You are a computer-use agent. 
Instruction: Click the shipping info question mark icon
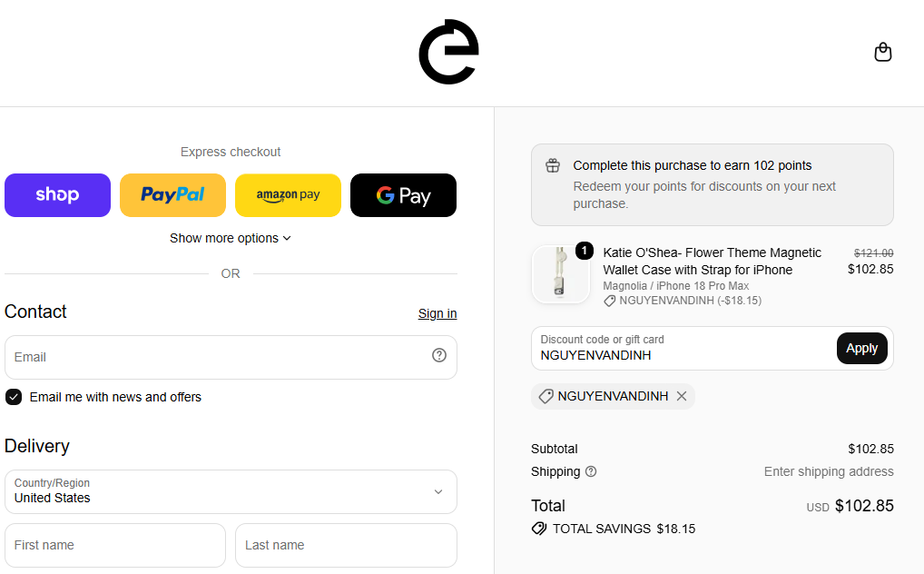(591, 471)
